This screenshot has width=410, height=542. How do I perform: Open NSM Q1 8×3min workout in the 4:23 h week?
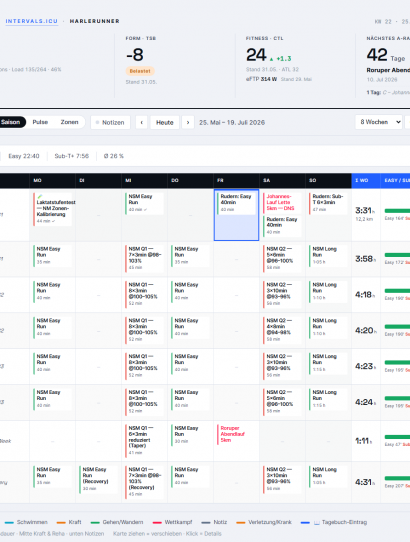click(144, 365)
